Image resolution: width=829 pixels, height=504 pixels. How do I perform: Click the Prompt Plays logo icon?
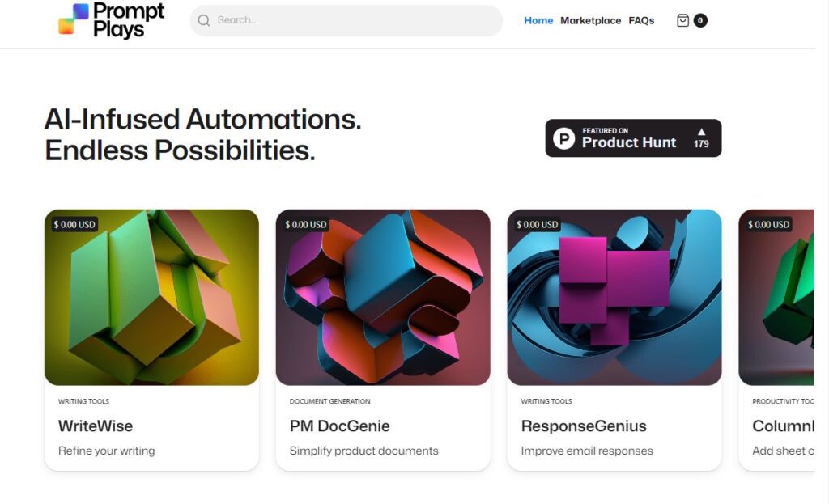pos(74,19)
